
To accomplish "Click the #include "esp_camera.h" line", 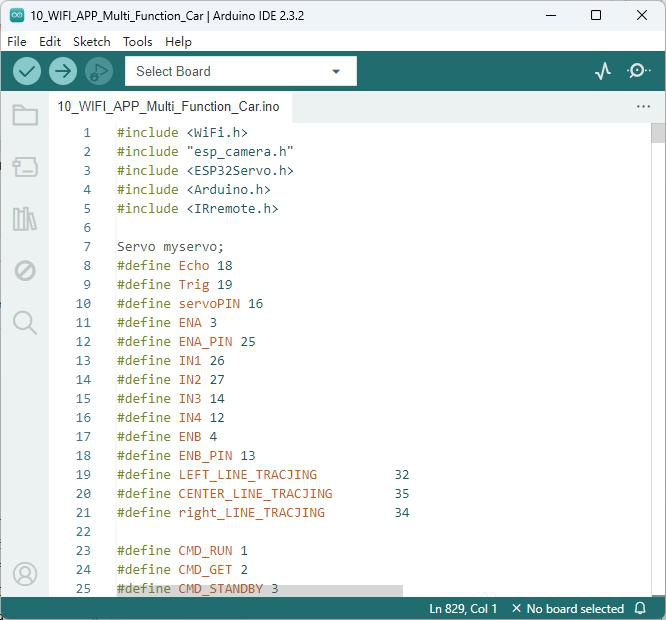I will coord(205,152).
